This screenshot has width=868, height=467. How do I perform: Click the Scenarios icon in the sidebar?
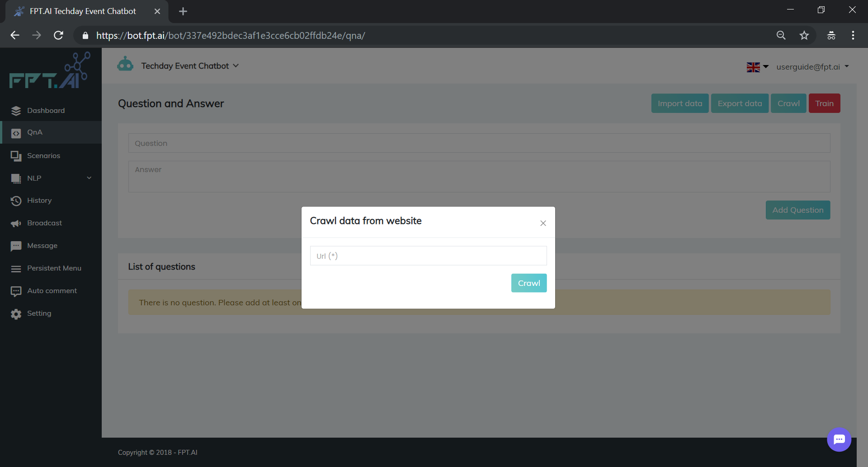(x=16, y=156)
